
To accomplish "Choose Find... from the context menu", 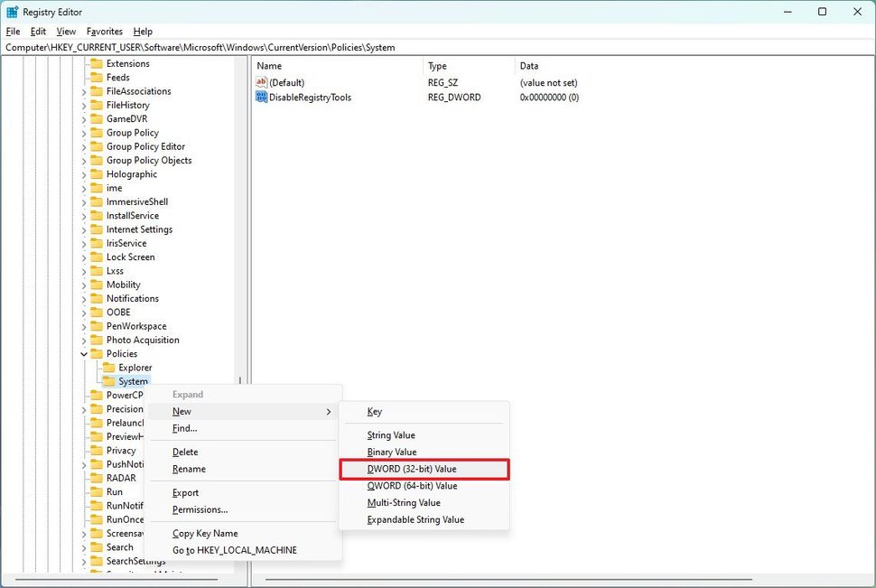I will pyautogui.click(x=184, y=428).
